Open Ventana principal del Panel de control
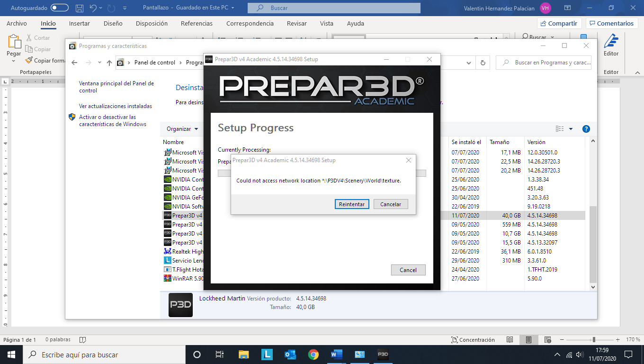The height and width of the screenshot is (364, 644). [116, 87]
